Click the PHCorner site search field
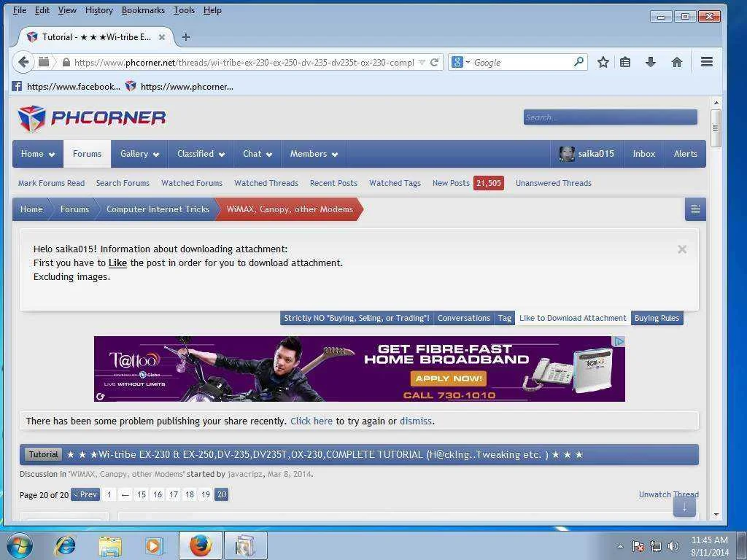Viewport: 747px width, 560px height. click(x=611, y=117)
